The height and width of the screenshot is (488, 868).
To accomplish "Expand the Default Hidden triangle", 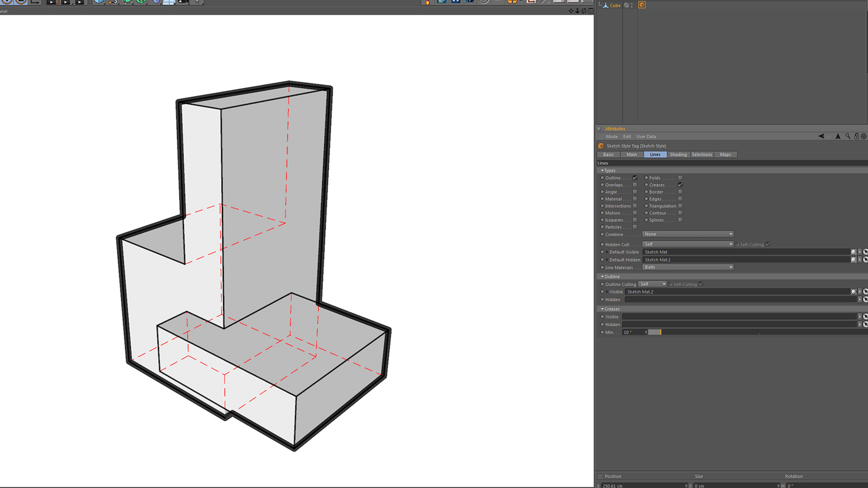I will (x=607, y=260).
